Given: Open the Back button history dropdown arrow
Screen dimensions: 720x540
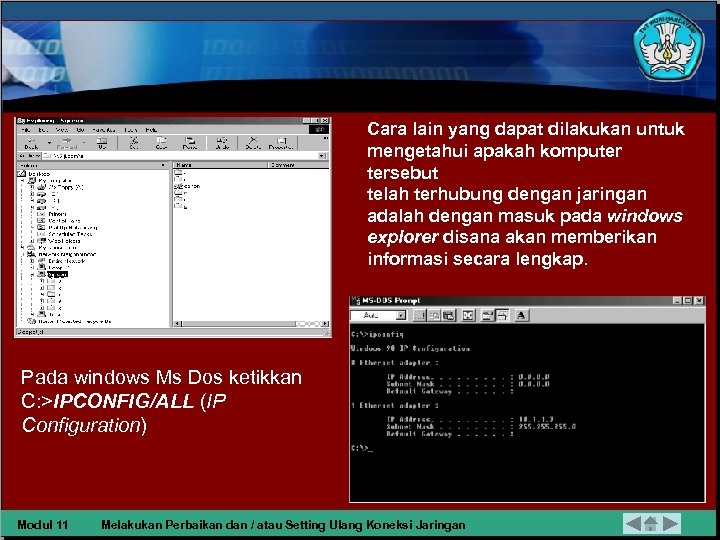Looking at the screenshot, I should click(49, 143).
